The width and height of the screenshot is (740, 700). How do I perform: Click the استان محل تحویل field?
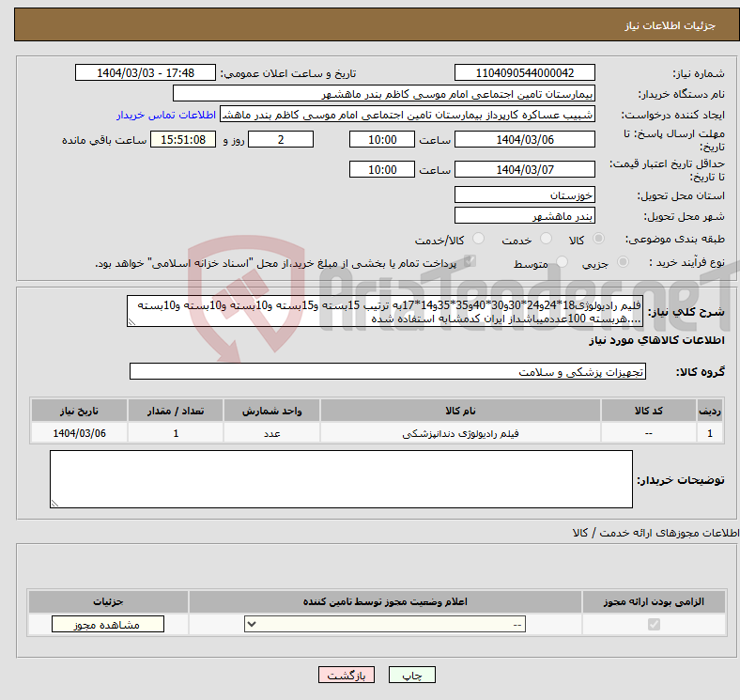(x=524, y=195)
